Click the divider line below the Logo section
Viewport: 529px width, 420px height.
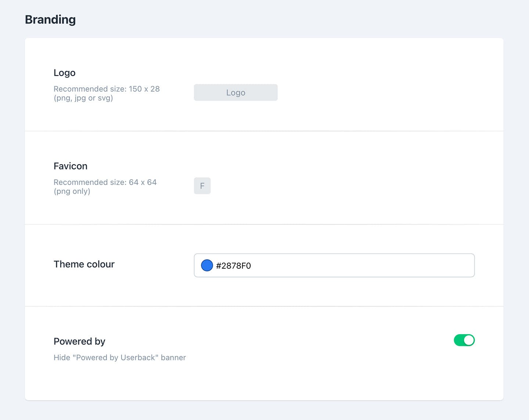(x=264, y=131)
